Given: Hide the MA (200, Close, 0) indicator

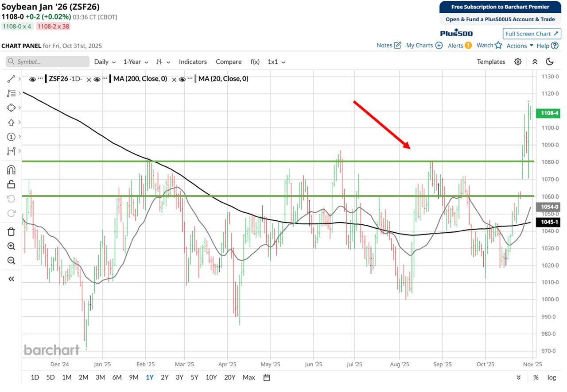Looking at the screenshot, I should tap(96, 79).
